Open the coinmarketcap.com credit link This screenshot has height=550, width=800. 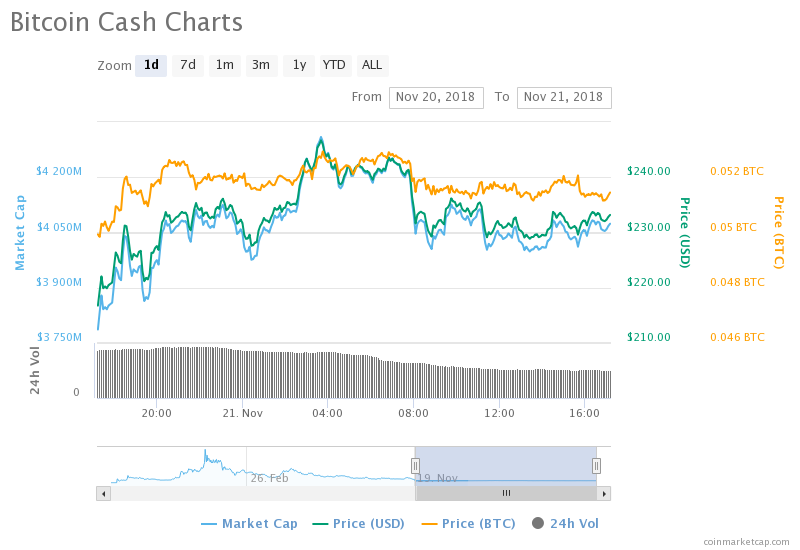746,542
